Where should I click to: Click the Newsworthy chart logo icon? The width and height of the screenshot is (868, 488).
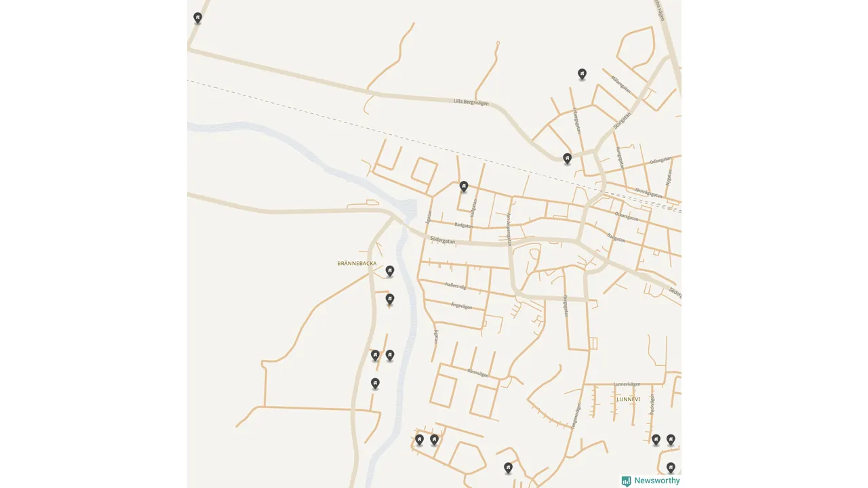626,481
